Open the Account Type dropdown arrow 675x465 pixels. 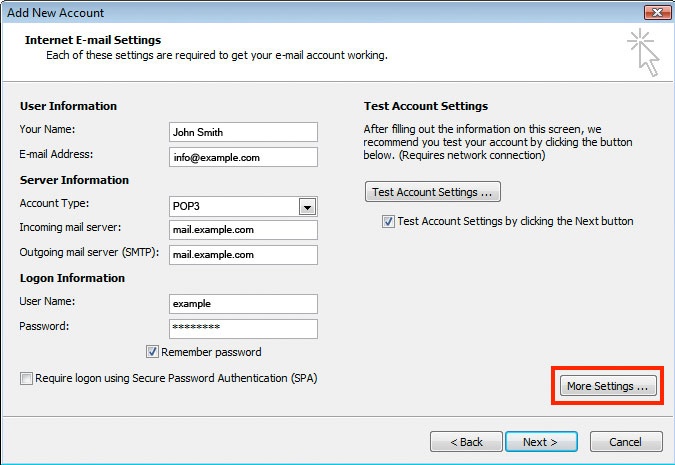click(x=307, y=207)
